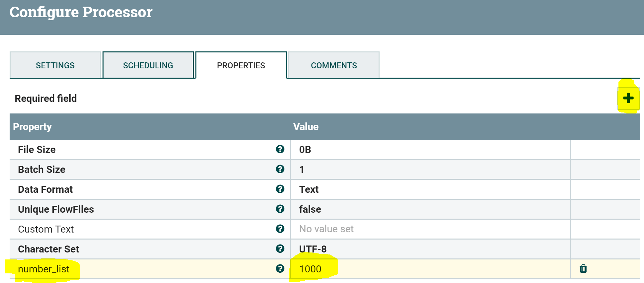Show help for Batch Size property

point(280,169)
